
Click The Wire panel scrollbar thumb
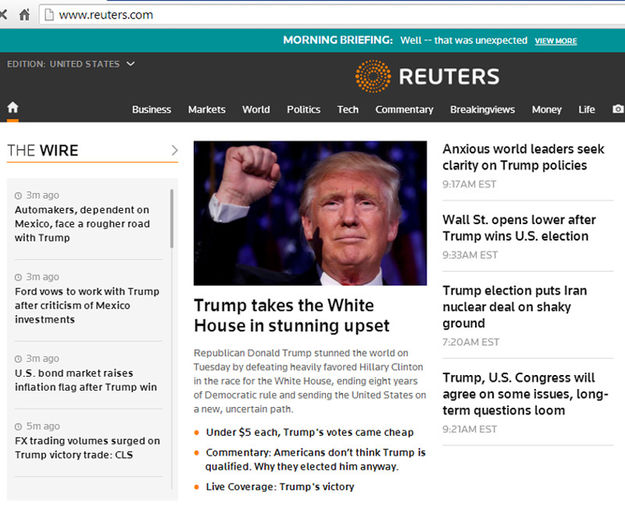coord(172,218)
